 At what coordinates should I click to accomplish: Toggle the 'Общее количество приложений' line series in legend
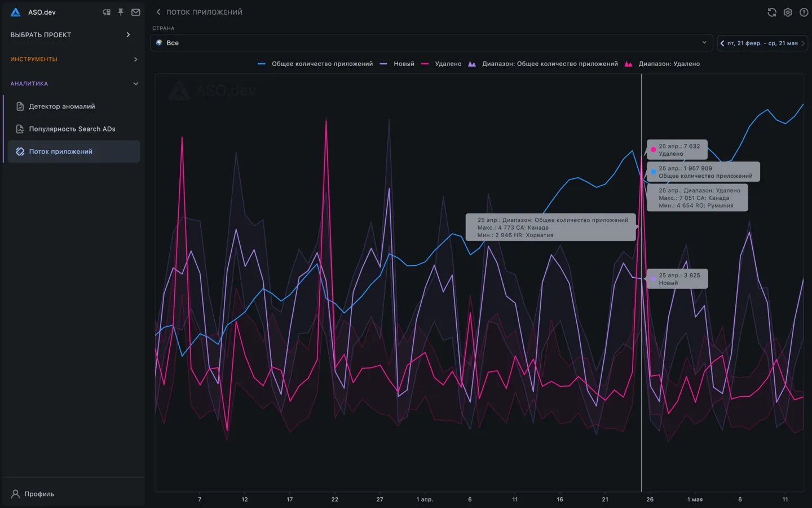(321, 64)
